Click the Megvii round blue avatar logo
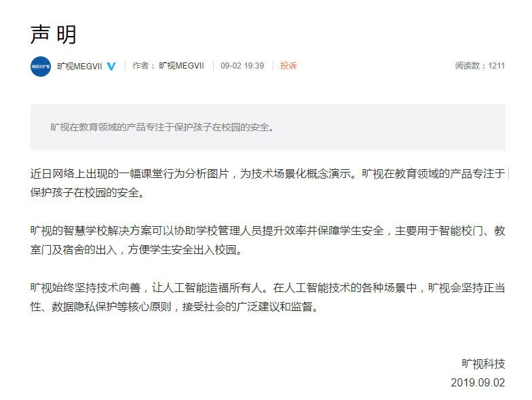532x400 pixels. click(x=41, y=67)
